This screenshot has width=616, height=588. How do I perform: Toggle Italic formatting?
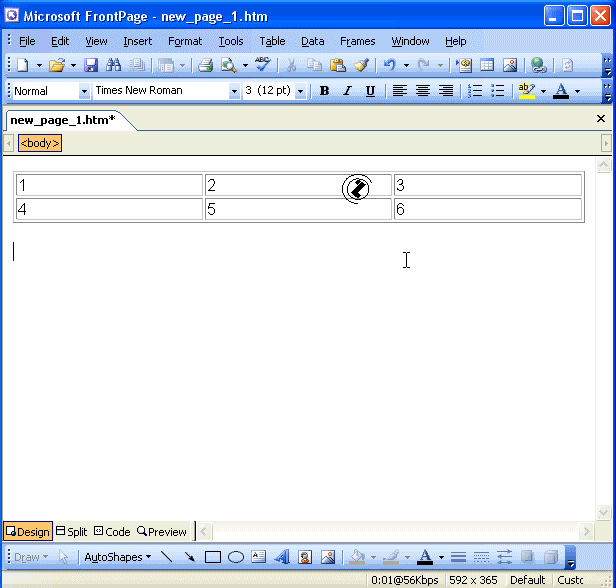(x=347, y=91)
